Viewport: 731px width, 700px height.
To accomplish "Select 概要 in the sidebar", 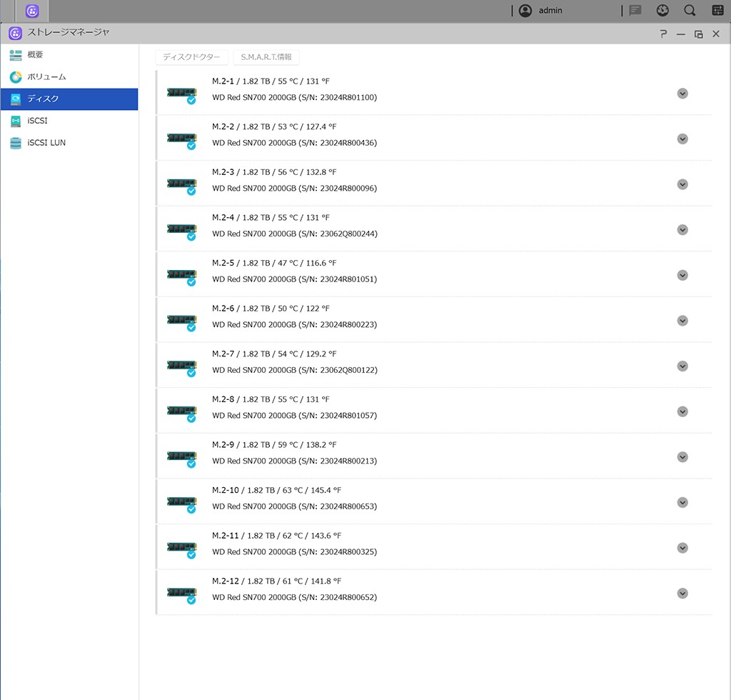I will point(69,54).
